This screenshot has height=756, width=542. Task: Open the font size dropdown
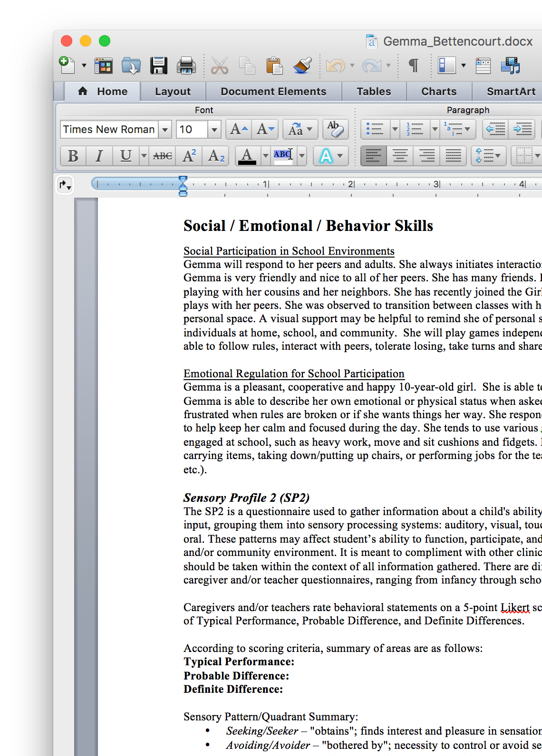coord(214,129)
